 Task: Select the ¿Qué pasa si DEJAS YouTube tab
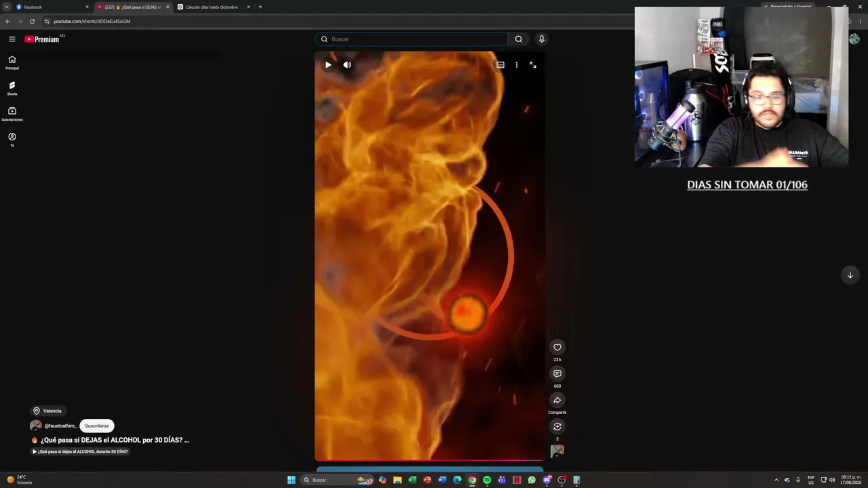[x=132, y=7]
